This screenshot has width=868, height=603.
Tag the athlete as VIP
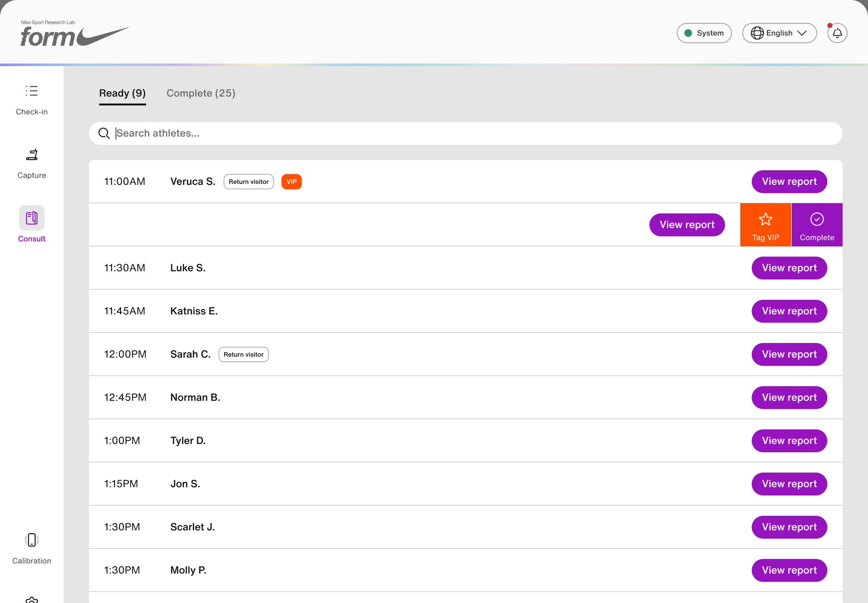[765, 225]
